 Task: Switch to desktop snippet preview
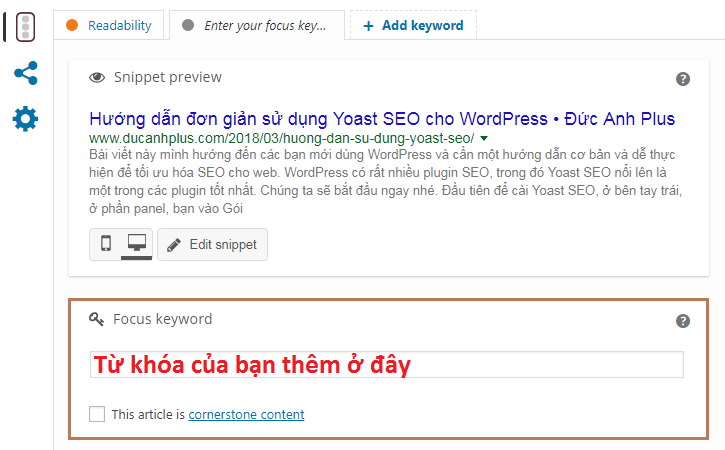136,244
